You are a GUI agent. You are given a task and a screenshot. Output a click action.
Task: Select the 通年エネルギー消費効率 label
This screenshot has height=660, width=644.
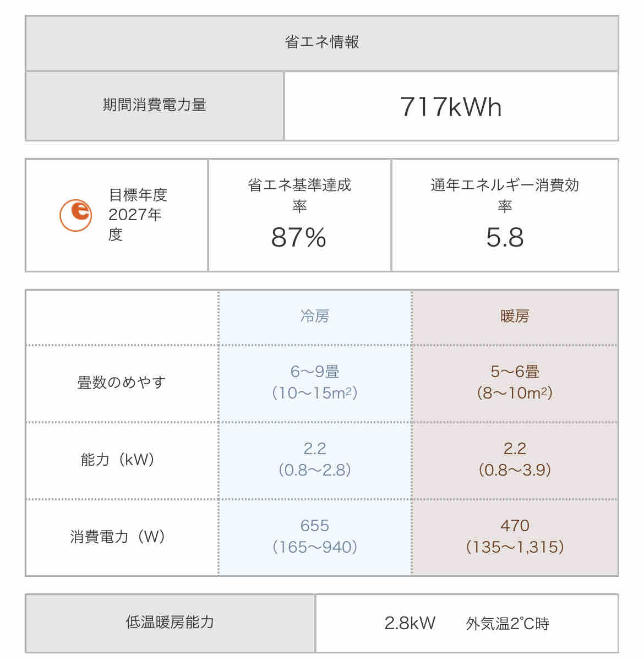[x=505, y=195]
